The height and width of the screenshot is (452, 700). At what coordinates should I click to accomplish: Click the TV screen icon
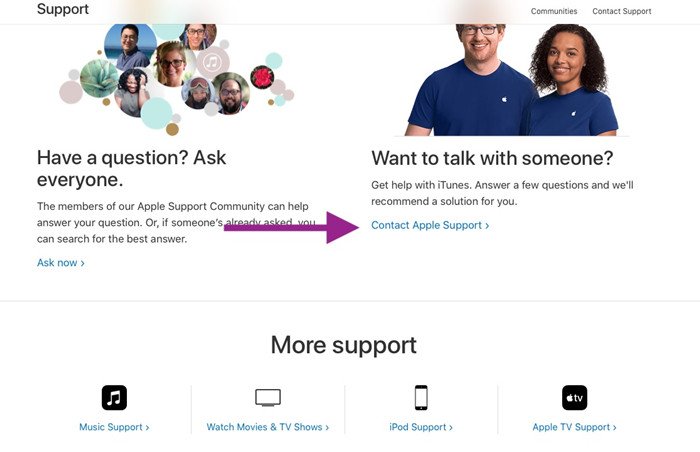(268, 398)
